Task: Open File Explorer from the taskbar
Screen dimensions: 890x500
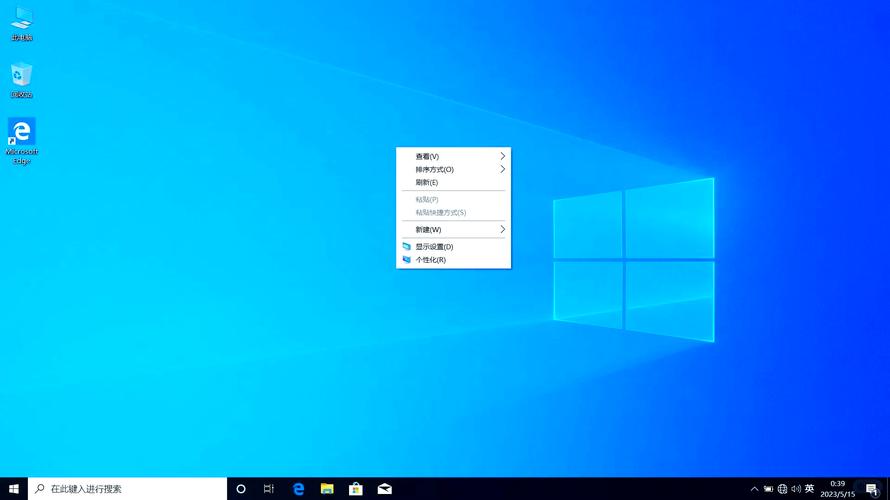Action: [327, 489]
